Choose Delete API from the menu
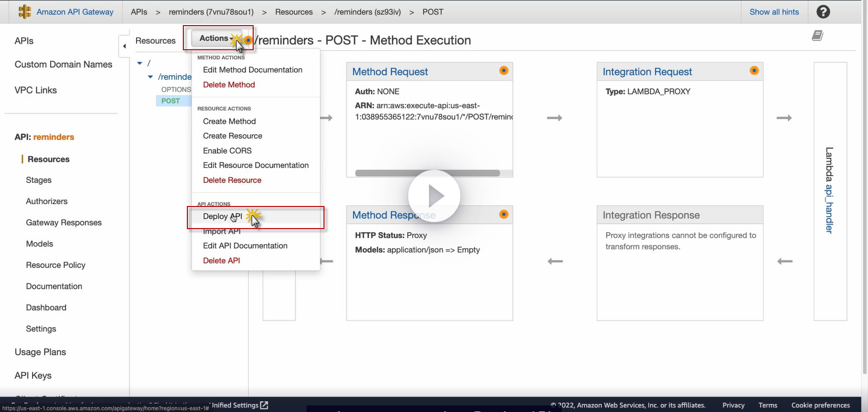Viewport: 868px width, 412px height. (x=222, y=261)
